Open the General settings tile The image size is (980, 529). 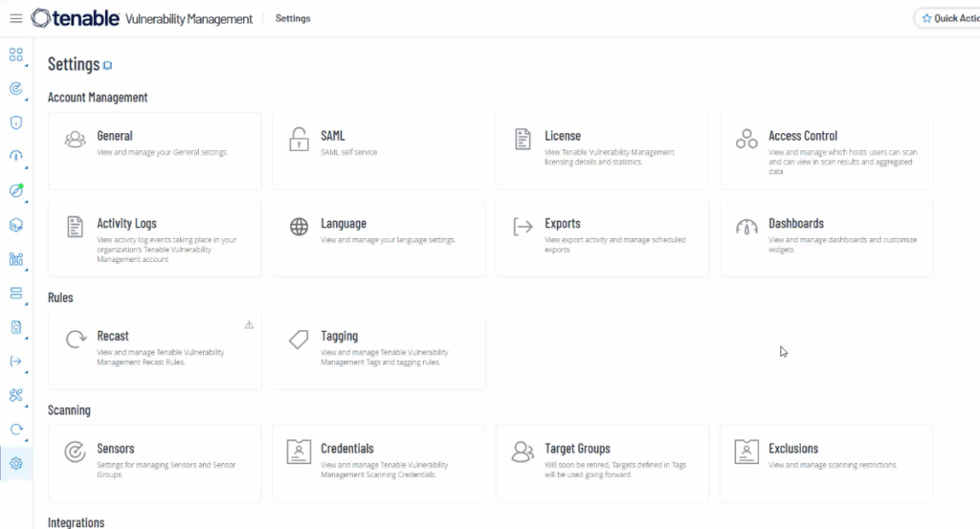coord(154,150)
